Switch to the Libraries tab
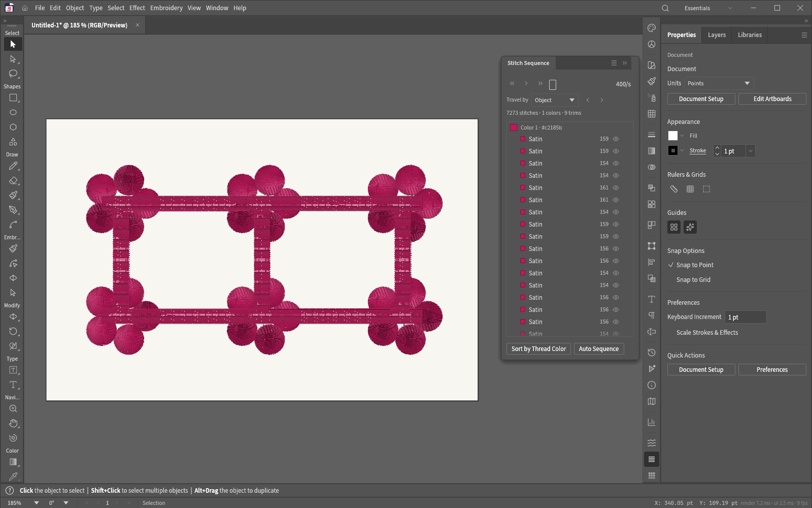The height and width of the screenshot is (508, 812). 750,35
